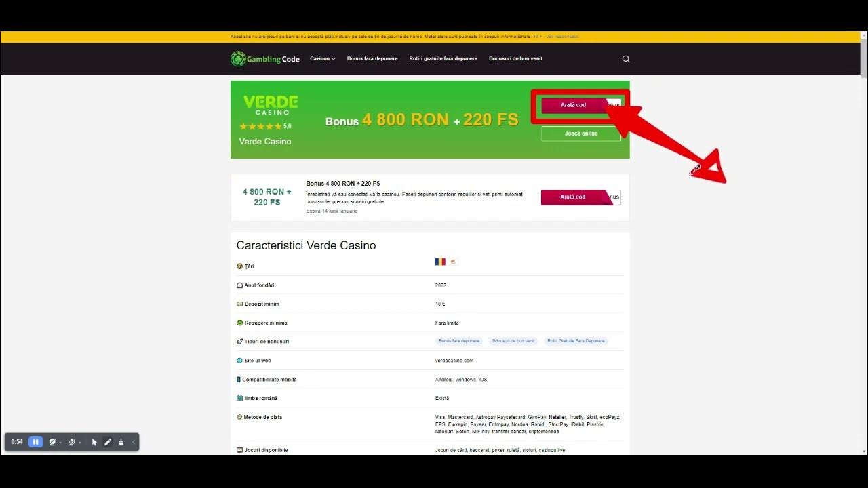868x488 pixels.
Task: Open search with the magnifier icon
Action: (x=625, y=58)
